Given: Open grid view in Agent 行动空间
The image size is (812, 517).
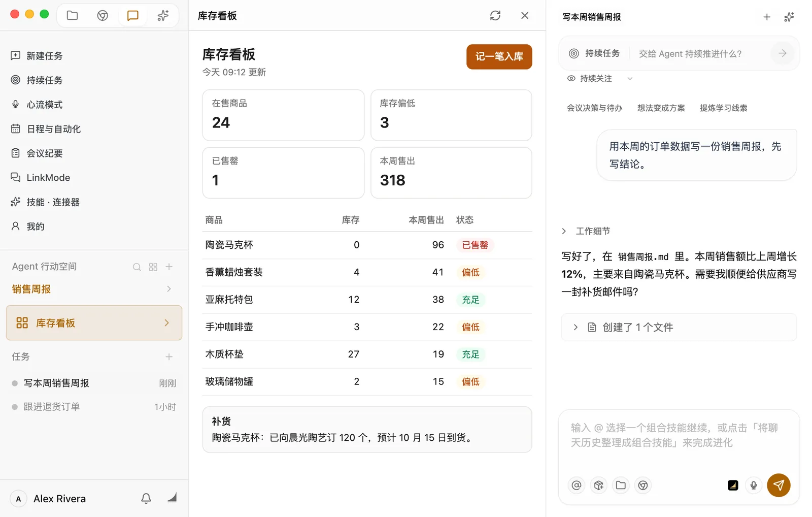Looking at the screenshot, I should tap(153, 267).
